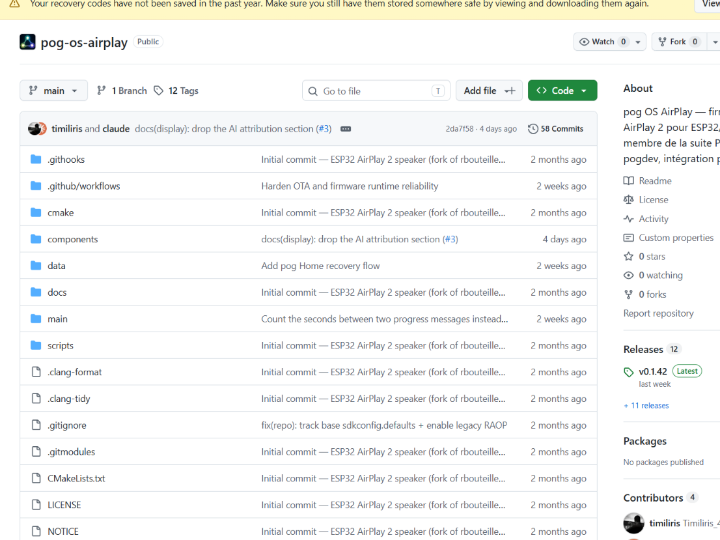The height and width of the screenshot is (540, 720).
Task: Click the fork icon beside 0 forks
Action: tap(628, 294)
